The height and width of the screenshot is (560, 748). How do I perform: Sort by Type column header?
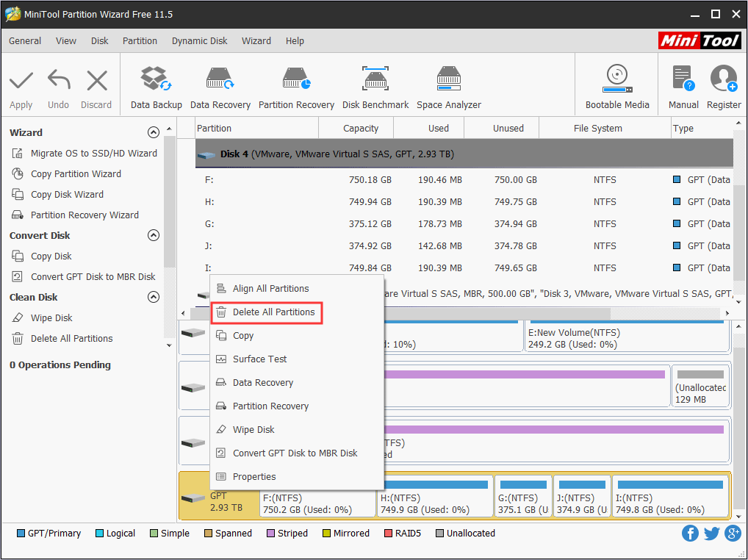(702, 129)
